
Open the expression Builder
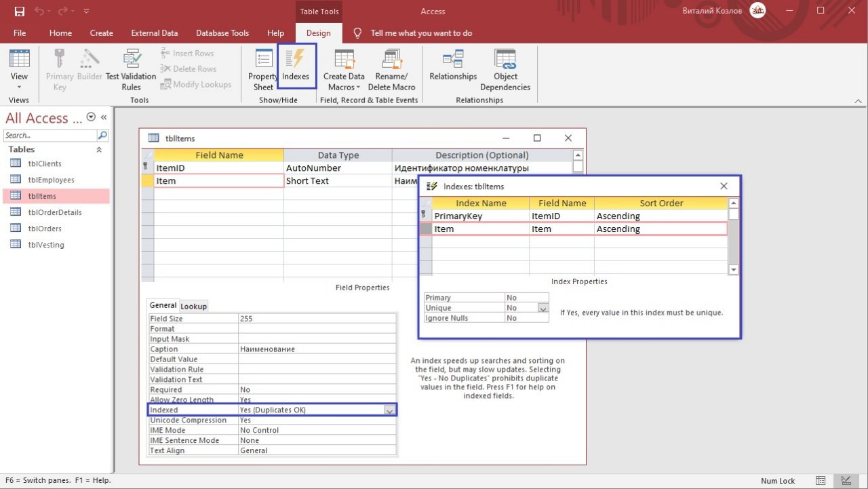coord(90,65)
